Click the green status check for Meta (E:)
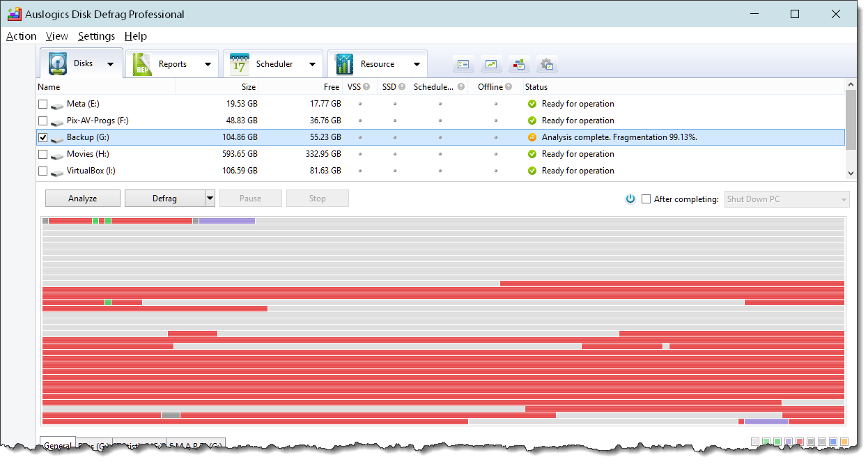 [532, 104]
